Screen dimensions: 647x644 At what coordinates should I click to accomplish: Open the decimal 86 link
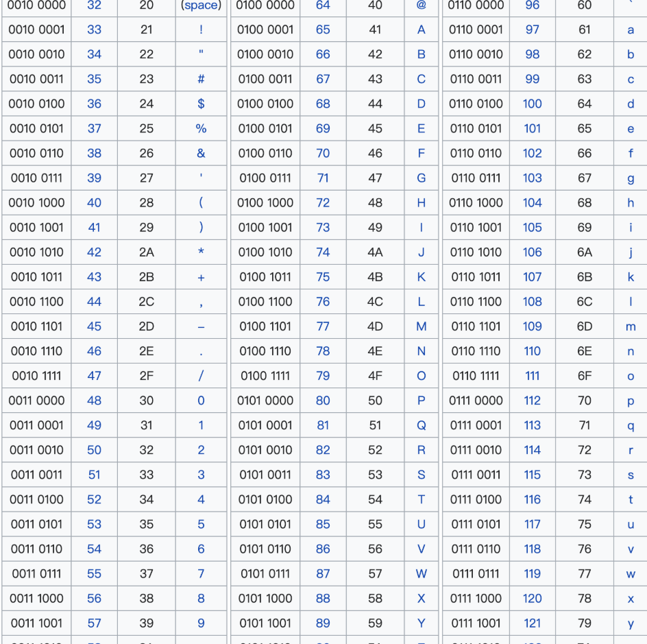point(323,549)
